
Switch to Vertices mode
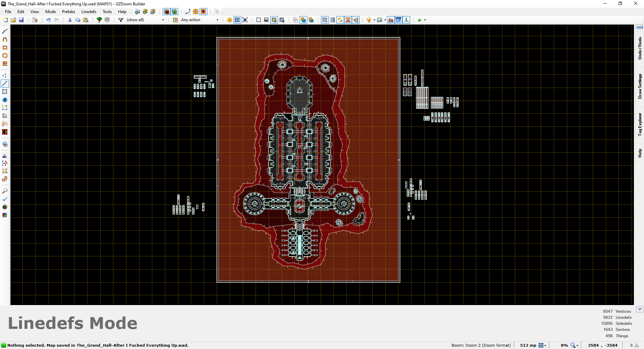pyautogui.click(x=5, y=76)
